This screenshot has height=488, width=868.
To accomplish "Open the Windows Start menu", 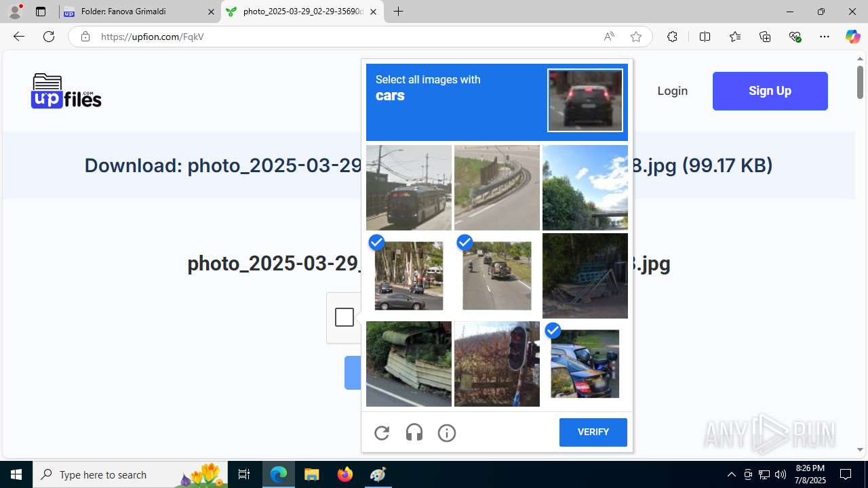I will pos(16,474).
